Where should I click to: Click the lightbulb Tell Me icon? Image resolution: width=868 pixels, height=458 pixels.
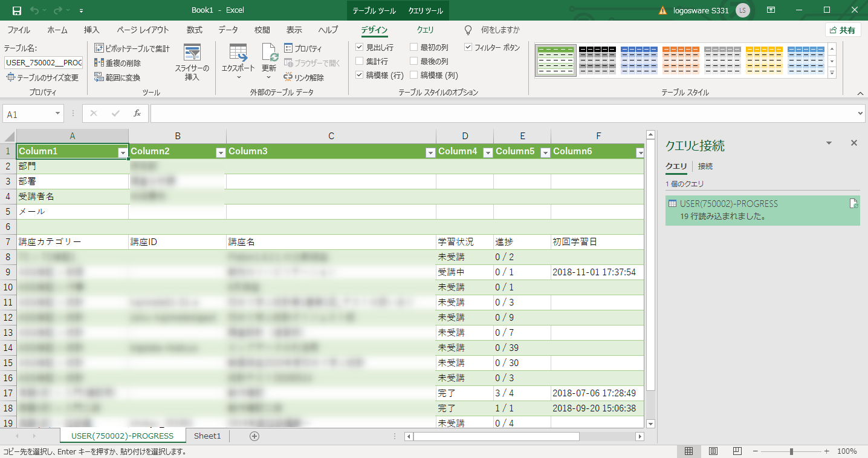pos(468,30)
